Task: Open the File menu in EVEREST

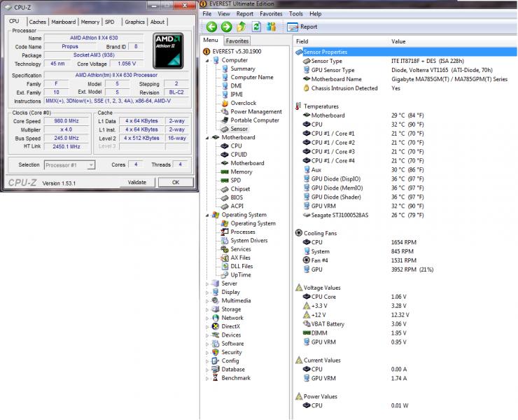Action: tap(206, 14)
